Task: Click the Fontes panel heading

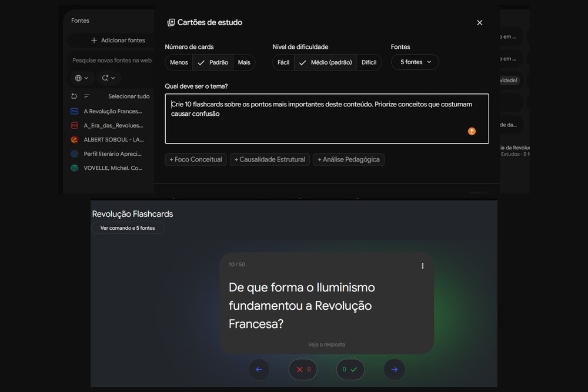Action: pos(80,21)
